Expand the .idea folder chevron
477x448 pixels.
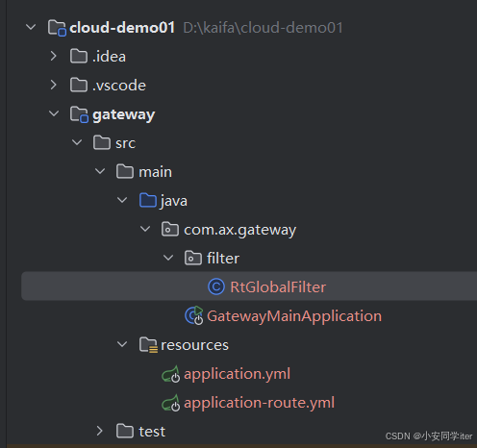[54, 56]
